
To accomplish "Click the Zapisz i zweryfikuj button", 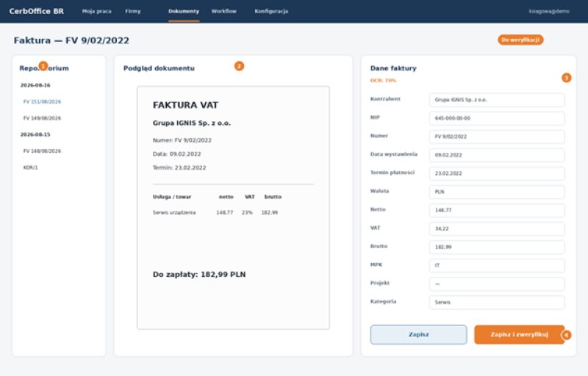I will tap(520, 334).
